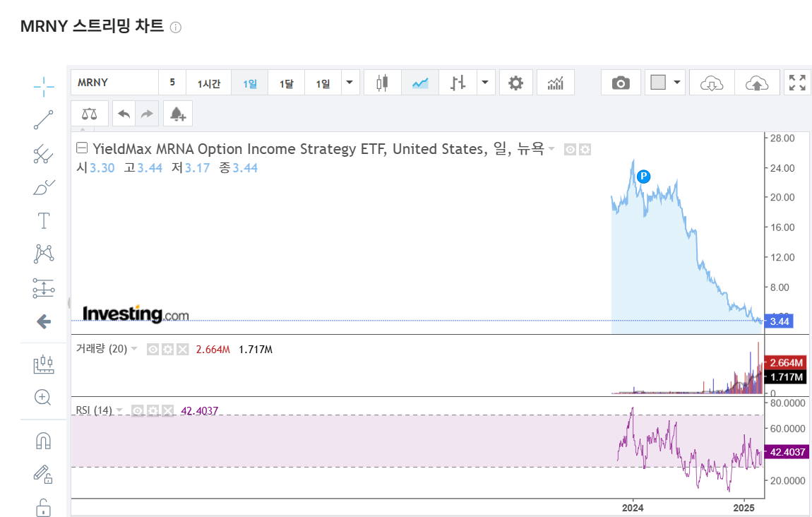Open the interval dropdown arrow
812x517 pixels.
pos(350,83)
